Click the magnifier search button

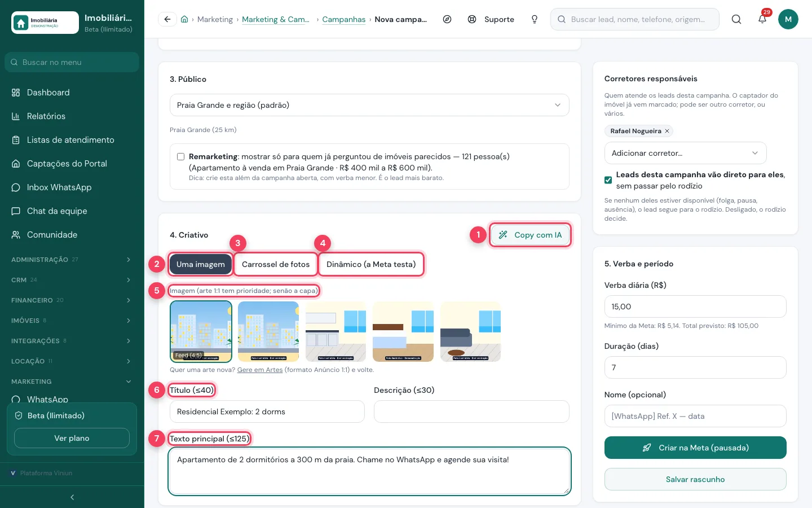coord(736,19)
